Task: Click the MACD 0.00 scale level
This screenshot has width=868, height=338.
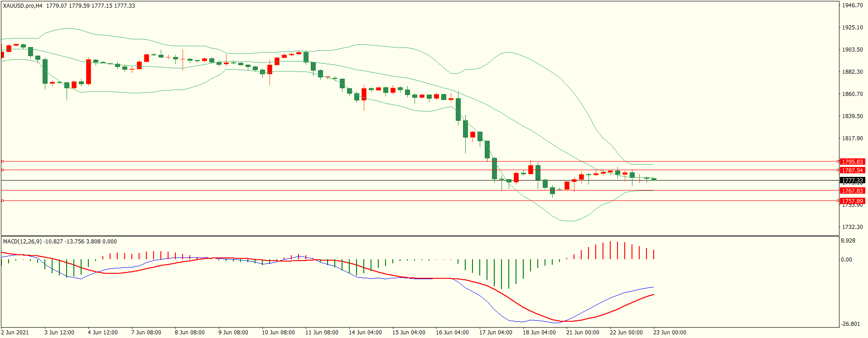Action: 846,260
